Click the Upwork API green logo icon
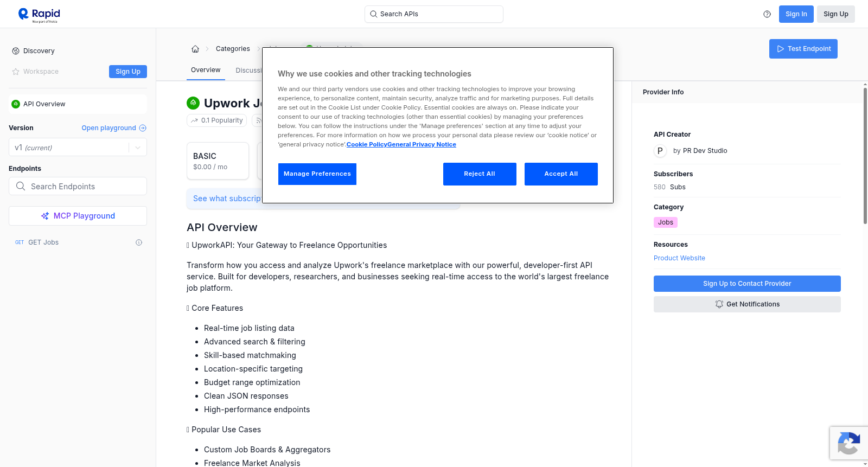This screenshot has width=868, height=467. coord(193,103)
